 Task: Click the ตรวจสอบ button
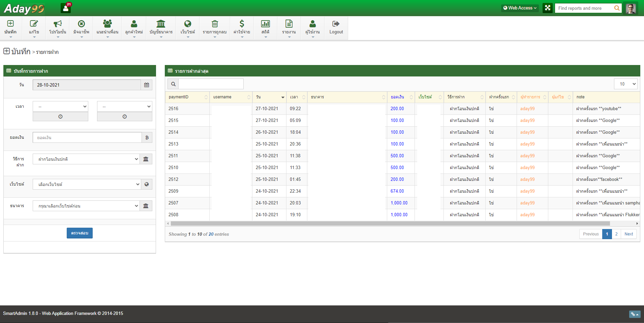click(80, 233)
